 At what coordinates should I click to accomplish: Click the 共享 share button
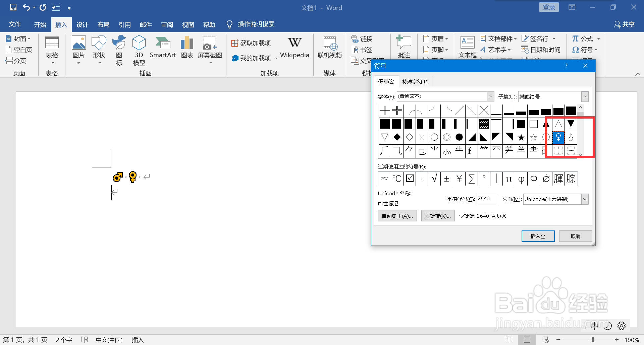(x=624, y=24)
